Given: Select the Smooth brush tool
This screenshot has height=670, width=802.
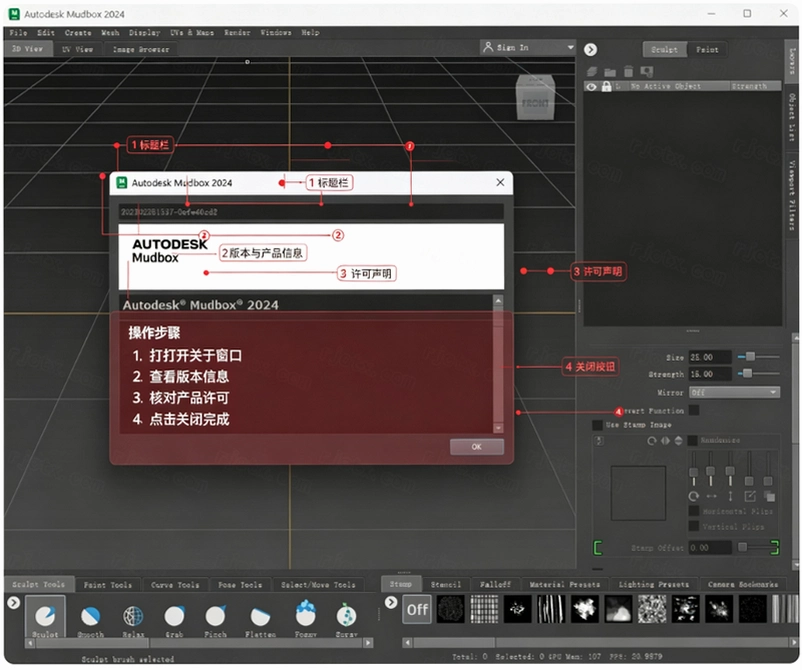Looking at the screenshot, I should point(91,616).
